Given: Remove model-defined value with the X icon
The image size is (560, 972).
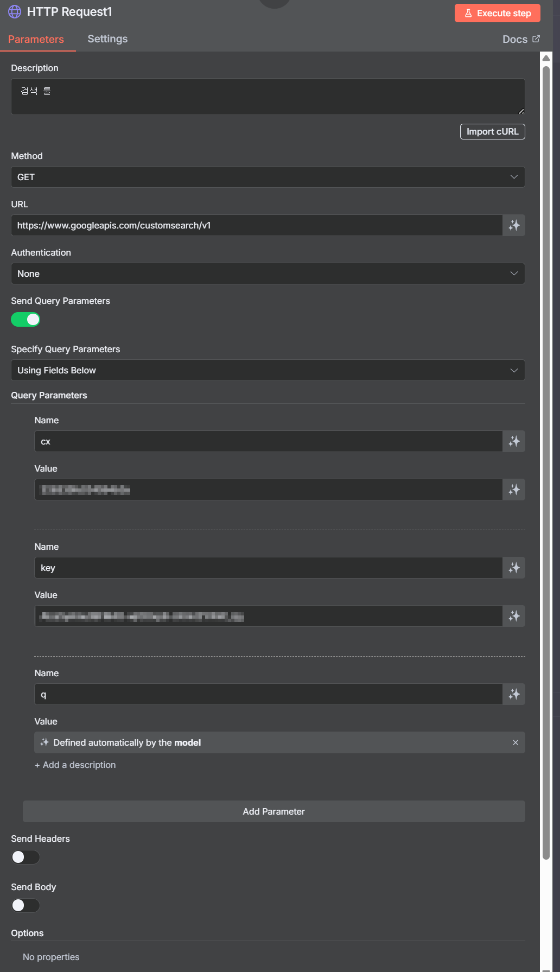Looking at the screenshot, I should point(516,742).
